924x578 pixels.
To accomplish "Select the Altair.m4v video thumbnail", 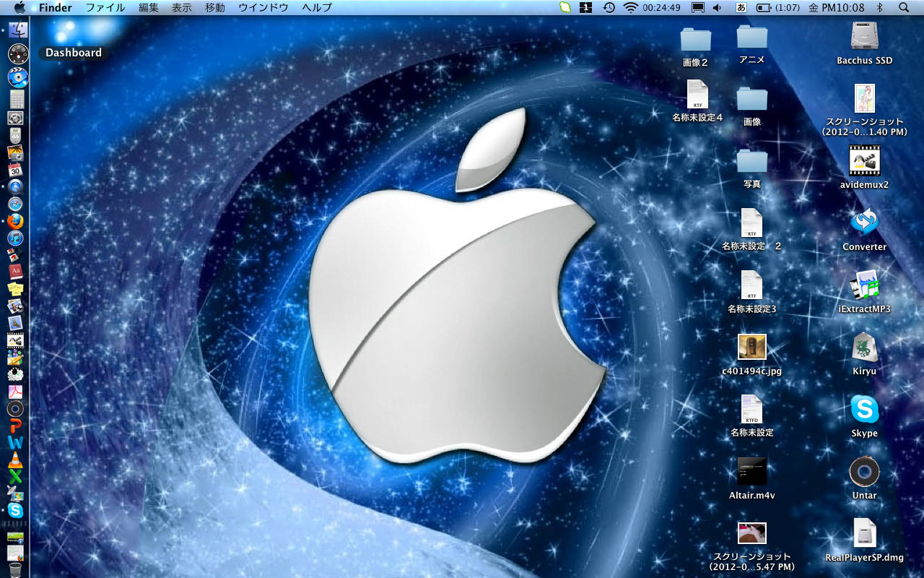I will click(751, 471).
